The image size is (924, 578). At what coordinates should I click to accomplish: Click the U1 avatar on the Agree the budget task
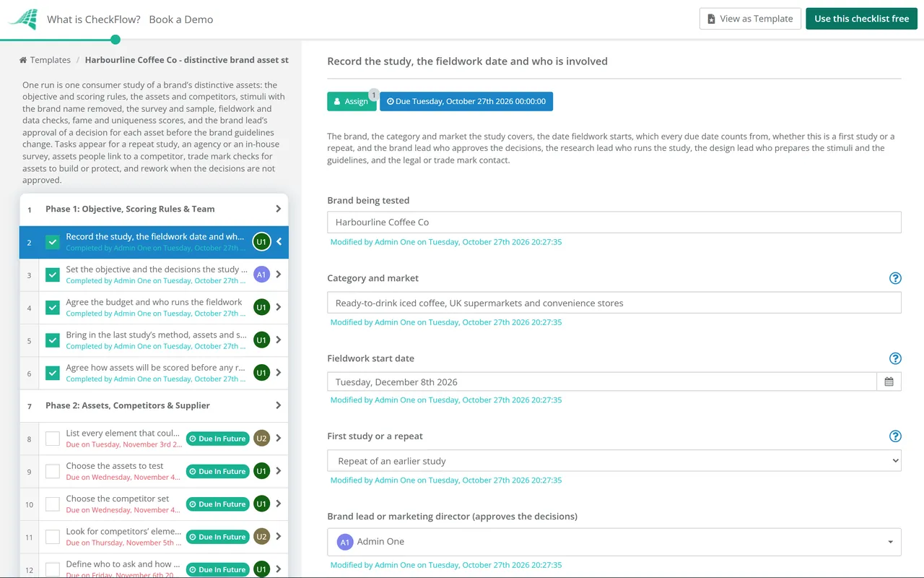pyautogui.click(x=261, y=307)
